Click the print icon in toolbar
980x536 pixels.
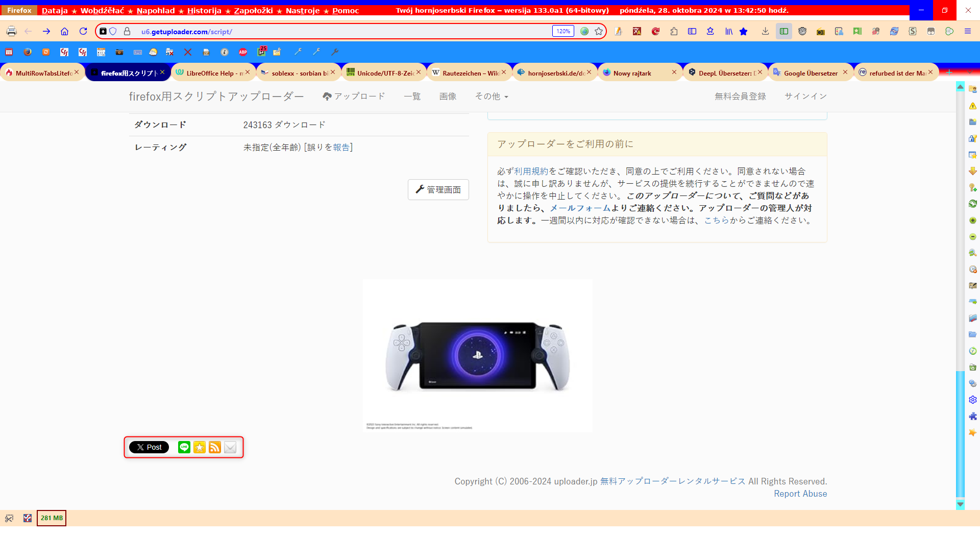coord(11,32)
